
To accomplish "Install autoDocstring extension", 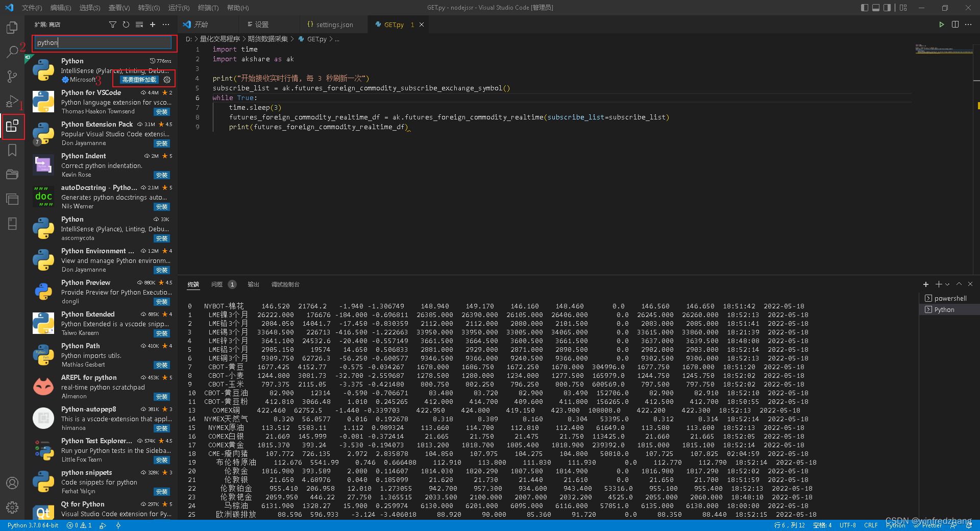I will (x=162, y=207).
